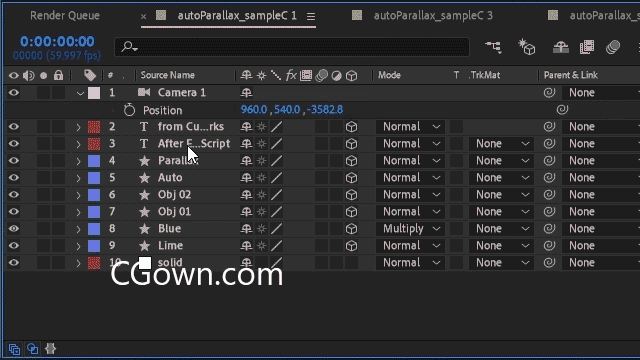
Task: Click the Position property pick whip
Action: pos(562,109)
